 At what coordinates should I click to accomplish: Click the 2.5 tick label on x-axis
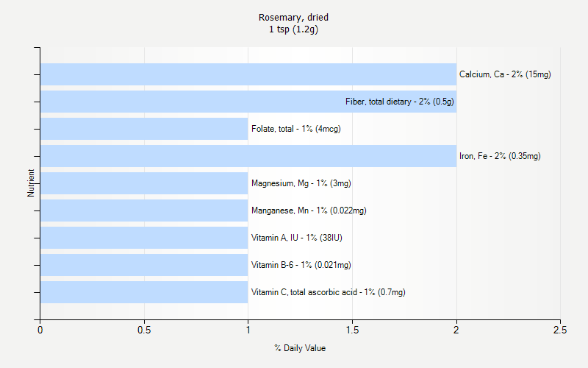560,330
